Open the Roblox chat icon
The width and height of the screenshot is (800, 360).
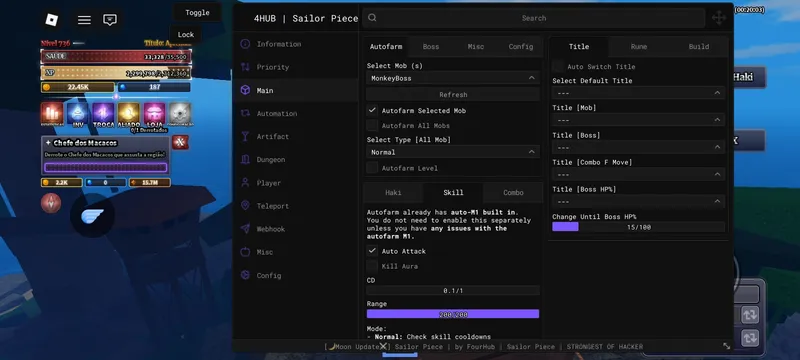(110, 20)
